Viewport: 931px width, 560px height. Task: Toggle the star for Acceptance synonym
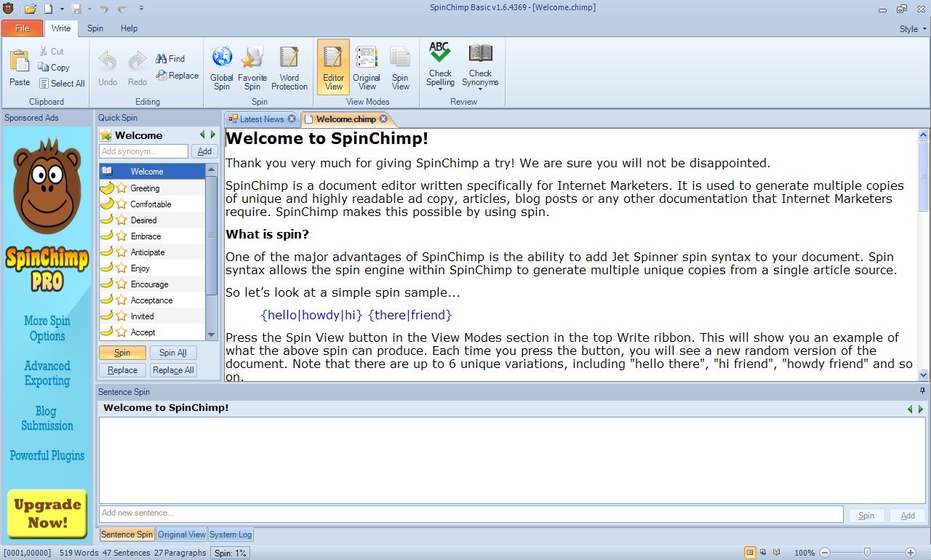pyautogui.click(x=121, y=300)
